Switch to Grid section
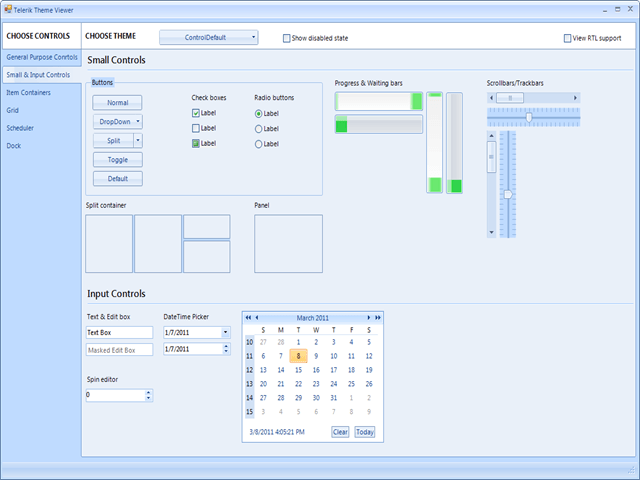Screen dimensions: 640x480 (12, 110)
